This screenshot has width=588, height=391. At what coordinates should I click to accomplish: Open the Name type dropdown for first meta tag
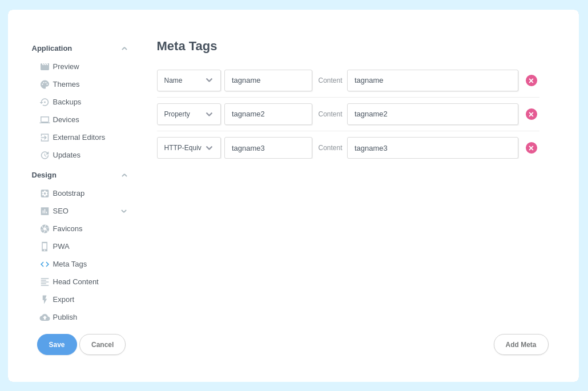[188, 80]
